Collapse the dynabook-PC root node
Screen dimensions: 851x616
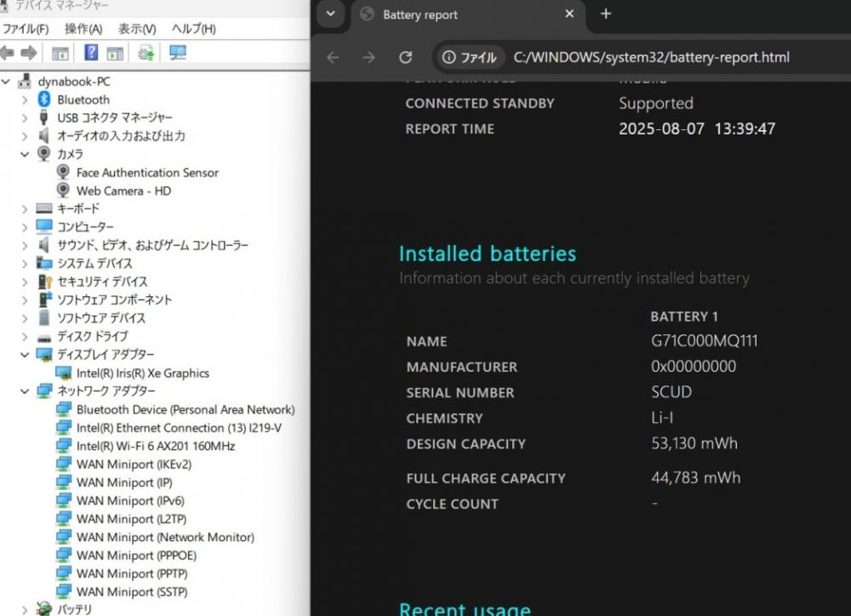coord(6,82)
